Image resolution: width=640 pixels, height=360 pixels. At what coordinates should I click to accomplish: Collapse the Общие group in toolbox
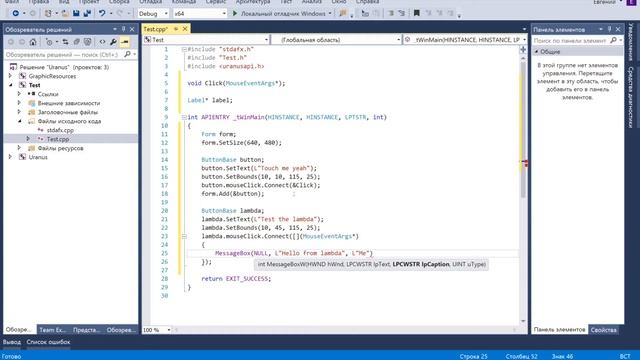[537, 51]
